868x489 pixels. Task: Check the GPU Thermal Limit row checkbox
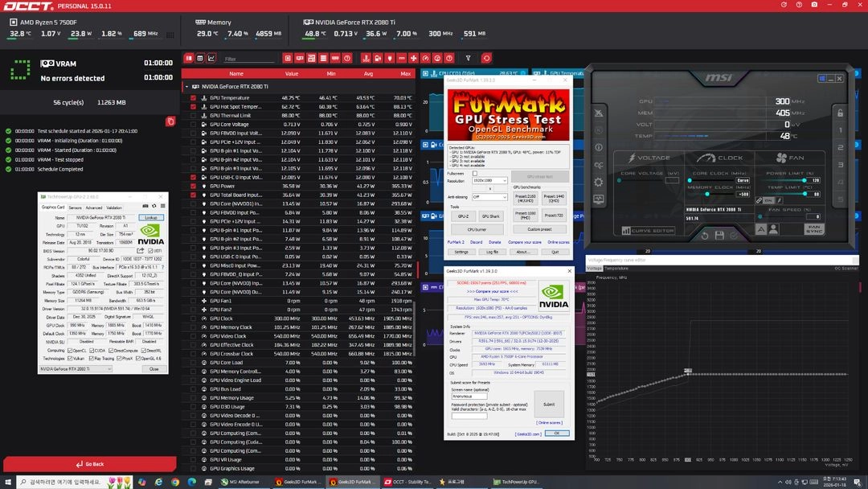pyautogui.click(x=193, y=116)
